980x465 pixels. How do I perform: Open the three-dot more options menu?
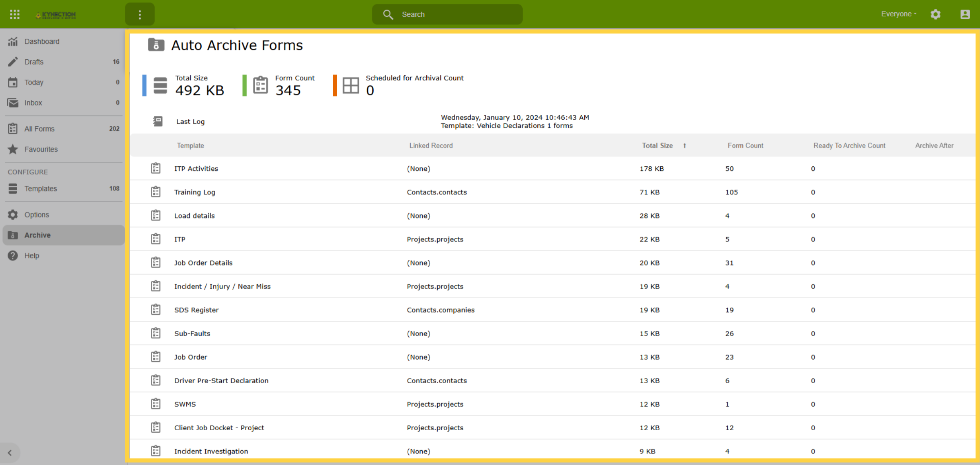tap(140, 15)
